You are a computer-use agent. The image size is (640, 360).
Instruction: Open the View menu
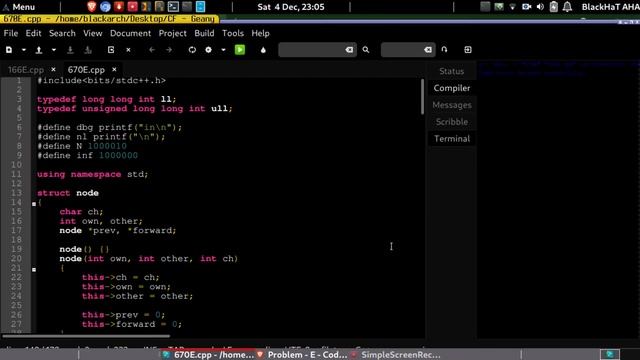tap(93, 33)
